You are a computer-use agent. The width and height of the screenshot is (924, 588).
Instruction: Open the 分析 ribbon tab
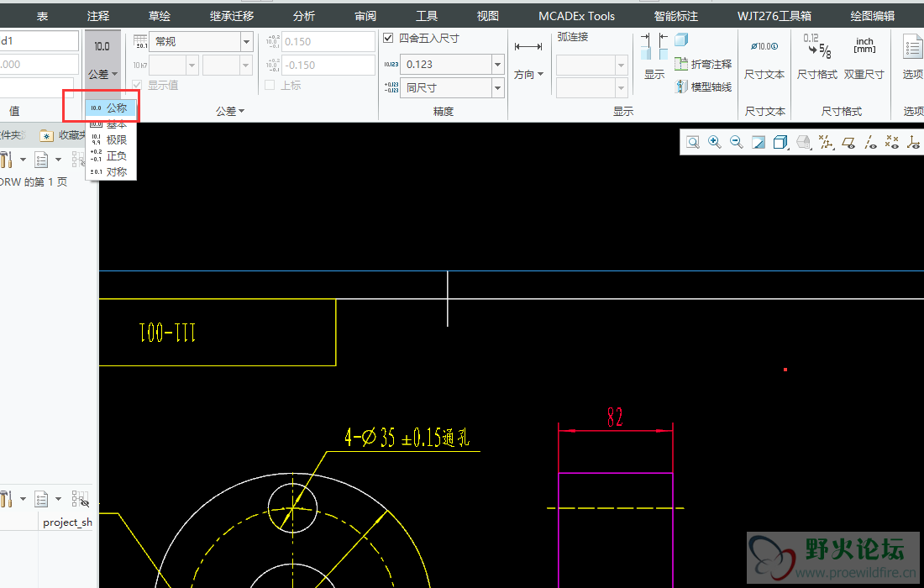tap(304, 16)
